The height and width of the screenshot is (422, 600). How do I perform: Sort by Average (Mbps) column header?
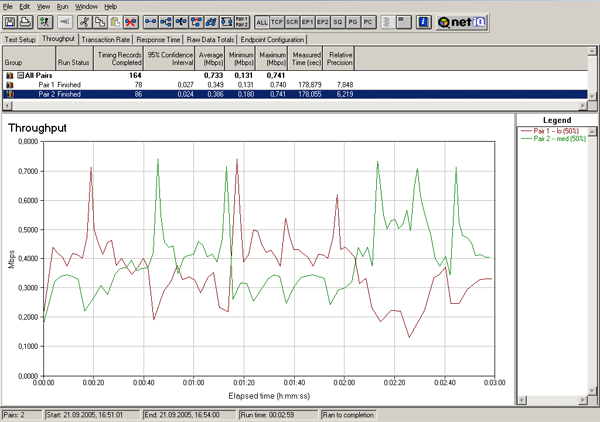click(x=210, y=59)
